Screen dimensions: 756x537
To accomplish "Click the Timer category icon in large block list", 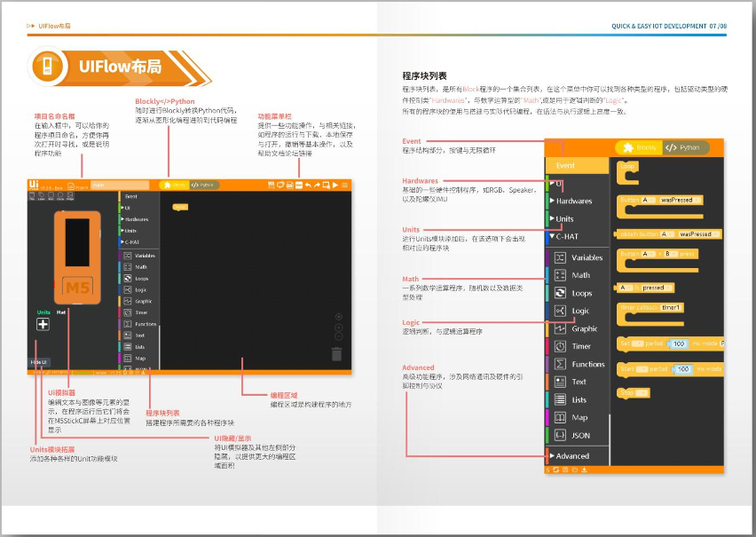I will (x=560, y=346).
